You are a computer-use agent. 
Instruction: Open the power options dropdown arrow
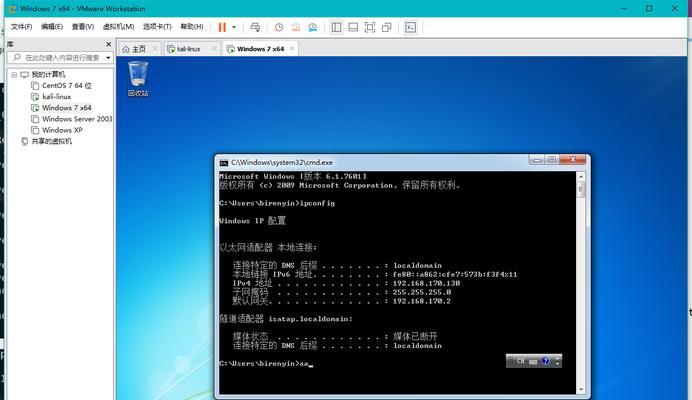[233, 27]
